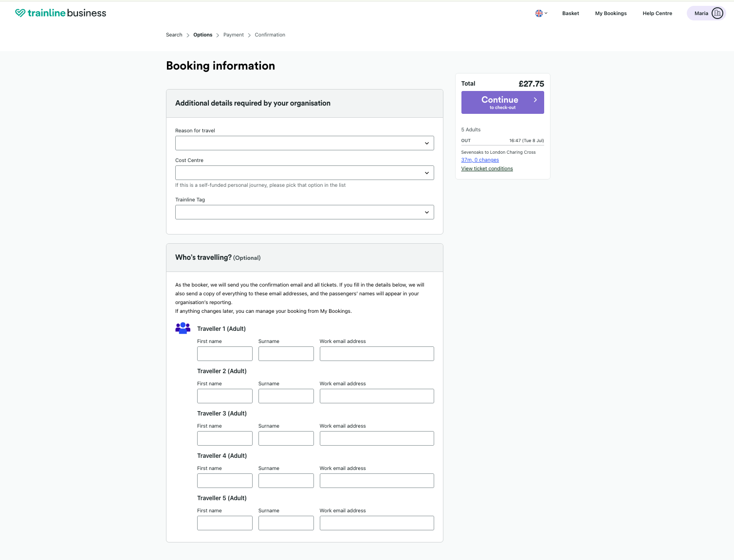The image size is (734, 560).
Task: Click Traveller 1 First name field
Action: 225,354
